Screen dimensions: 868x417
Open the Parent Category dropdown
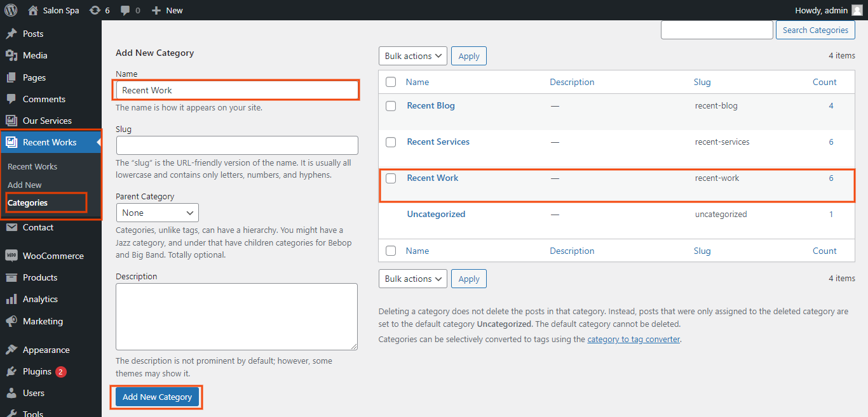pyautogui.click(x=158, y=213)
